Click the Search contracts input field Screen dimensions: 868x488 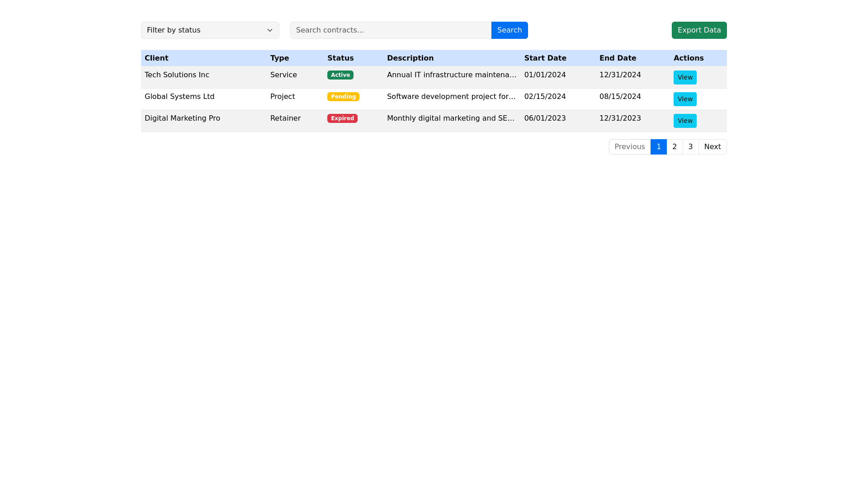(x=391, y=30)
